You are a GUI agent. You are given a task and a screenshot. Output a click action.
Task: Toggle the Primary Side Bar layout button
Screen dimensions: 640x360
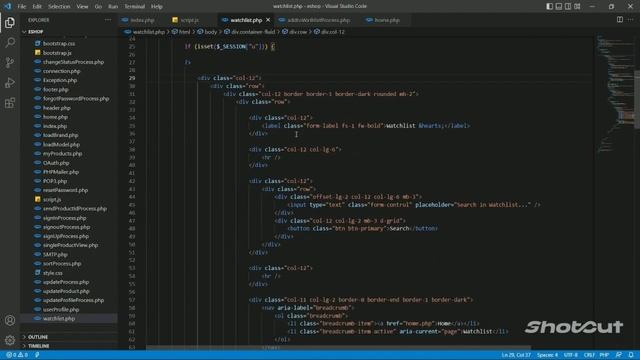(x=549, y=6)
